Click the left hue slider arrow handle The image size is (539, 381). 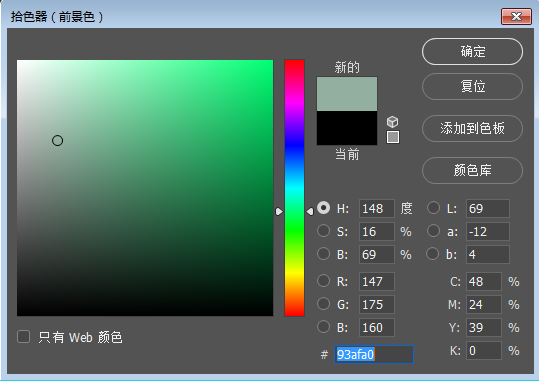click(279, 211)
